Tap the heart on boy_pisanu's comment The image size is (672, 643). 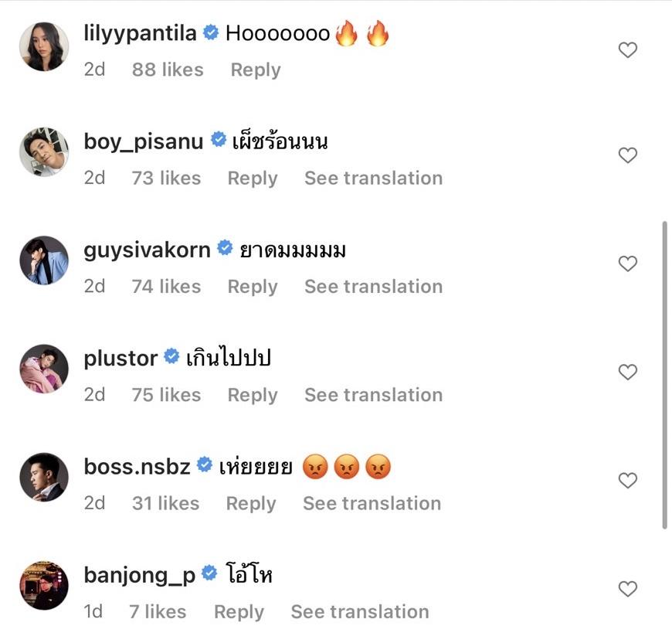point(628,155)
